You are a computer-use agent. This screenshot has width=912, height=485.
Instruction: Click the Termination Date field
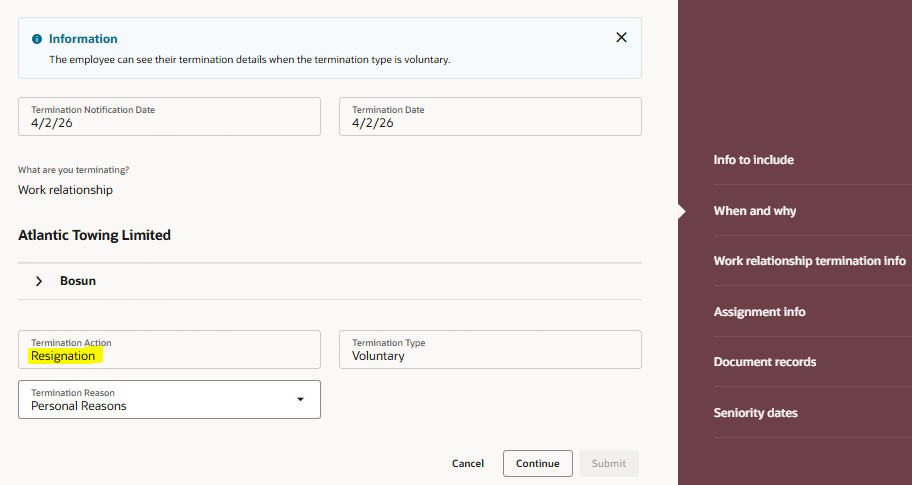click(490, 117)
